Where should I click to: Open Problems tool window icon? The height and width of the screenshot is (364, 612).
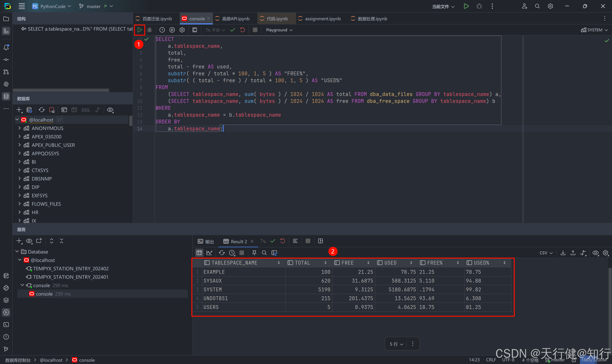[6, 337]
